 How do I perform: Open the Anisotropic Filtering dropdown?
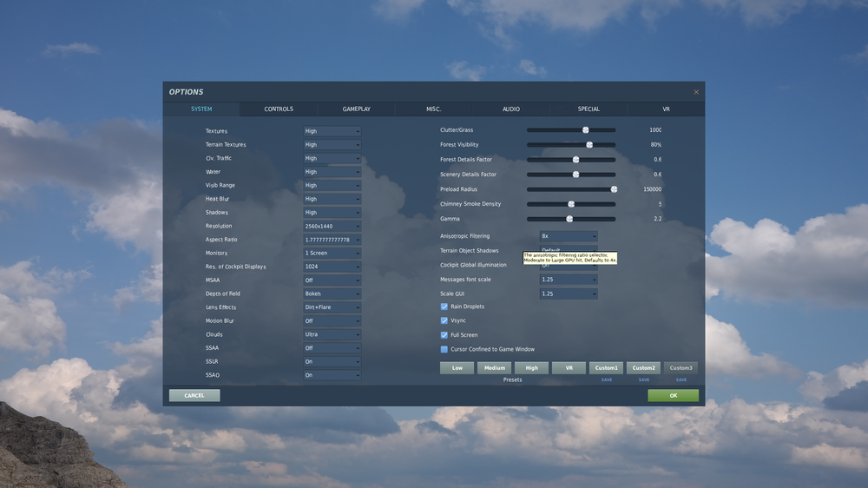pyautogui.click(x=569, y=236)
